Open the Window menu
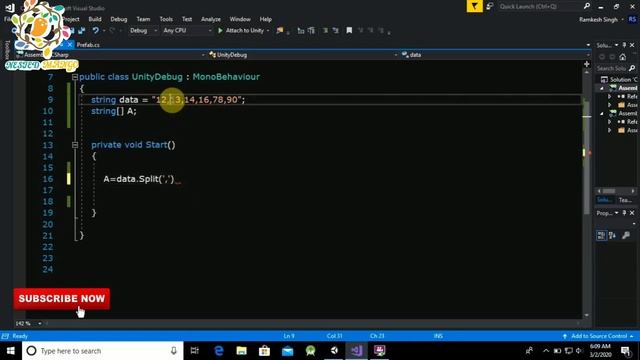 pyautogui.click(x=240, y=19)
